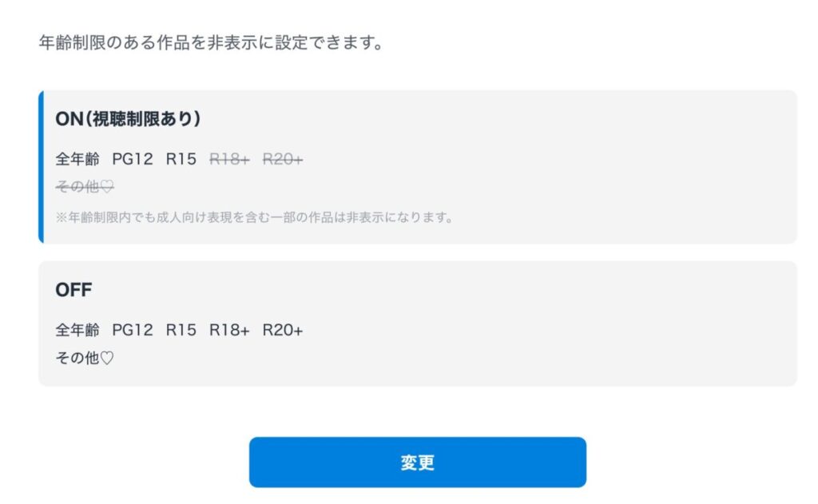Click PG12 in the OFF card
818x504 pixels.
[133, 330]
